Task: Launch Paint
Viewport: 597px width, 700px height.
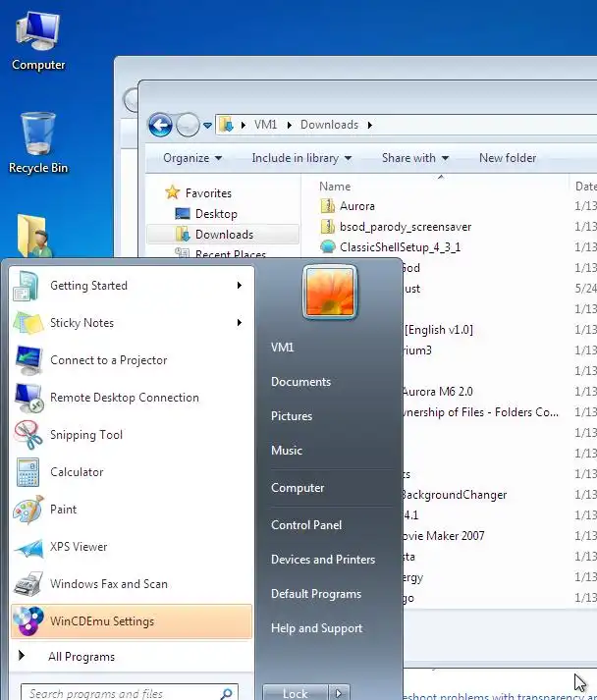Action: coord(132,510)
